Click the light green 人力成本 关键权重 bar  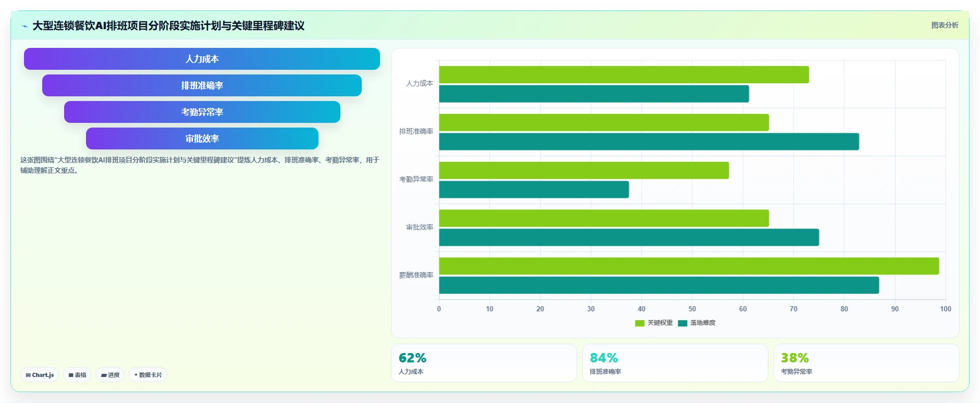coord(624,74)
